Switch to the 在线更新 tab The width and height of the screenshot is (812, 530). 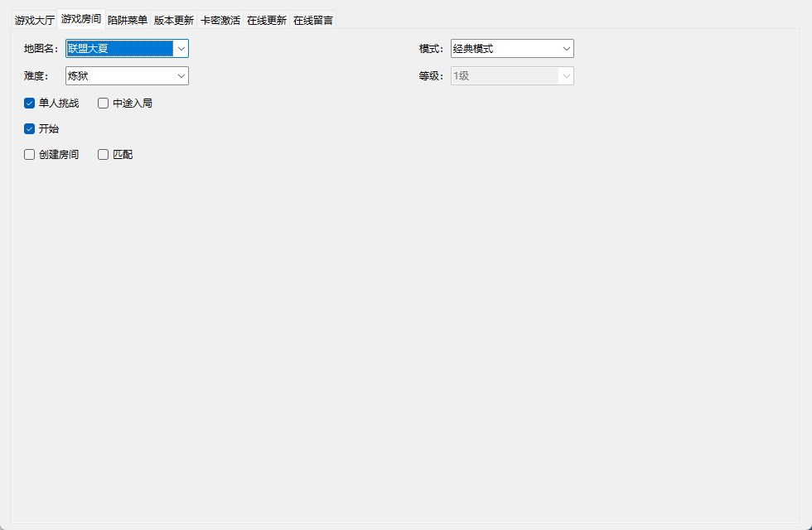267,20
